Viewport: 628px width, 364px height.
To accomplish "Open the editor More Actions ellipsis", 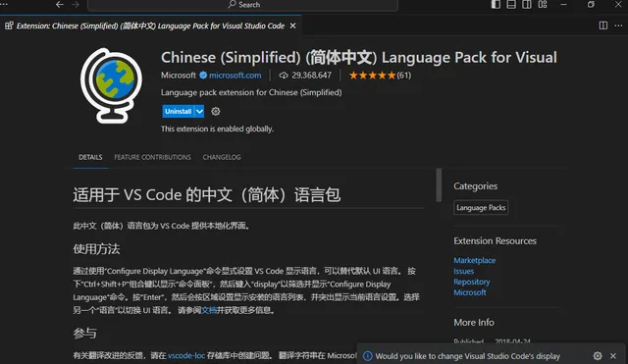I will pos(618,26).
